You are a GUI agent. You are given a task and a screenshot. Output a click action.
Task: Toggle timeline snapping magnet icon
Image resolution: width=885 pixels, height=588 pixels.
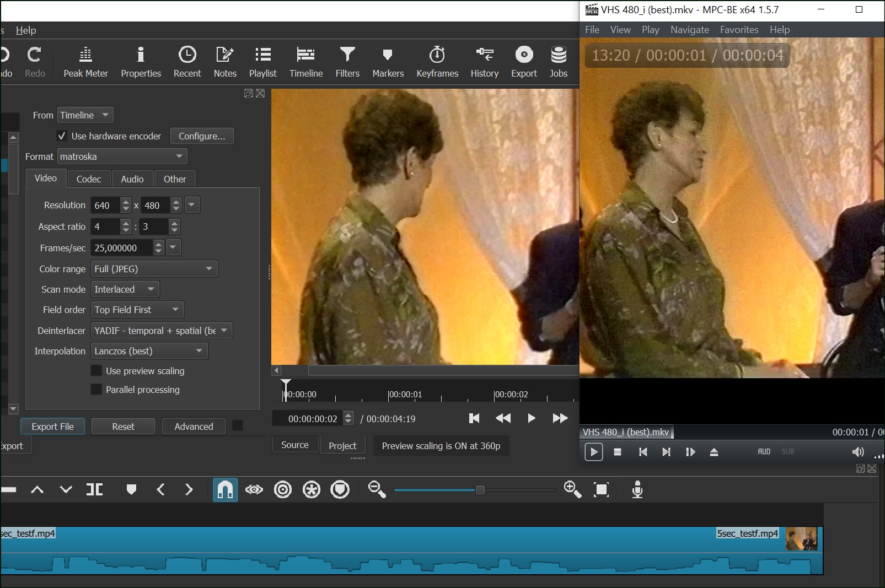[x=225, y=489]
